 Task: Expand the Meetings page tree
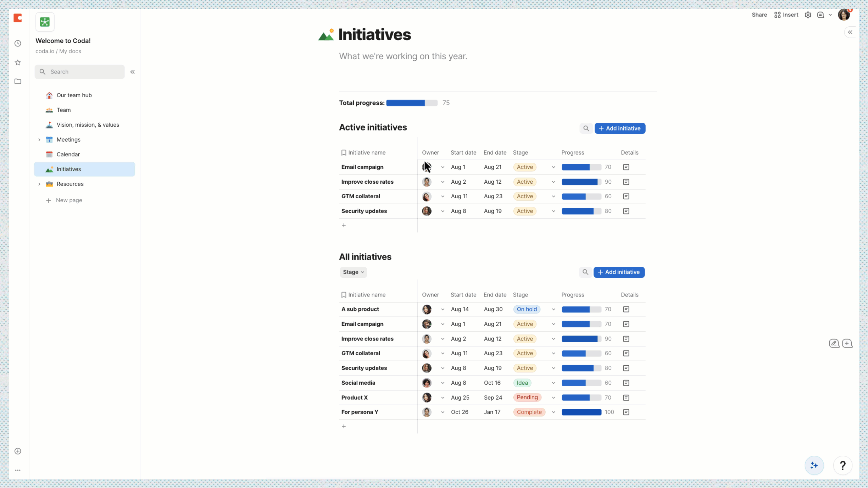pos(39,140)
